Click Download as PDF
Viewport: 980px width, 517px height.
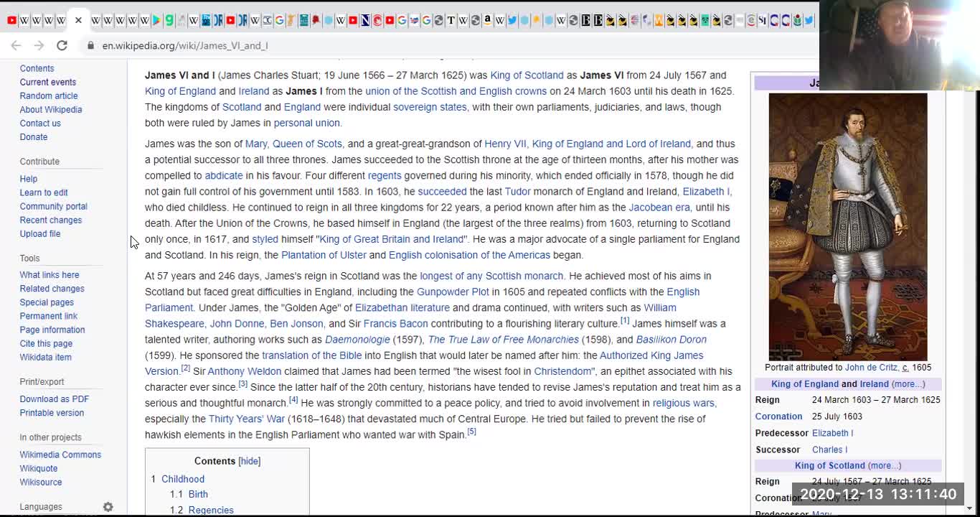(x=54, y=399)
